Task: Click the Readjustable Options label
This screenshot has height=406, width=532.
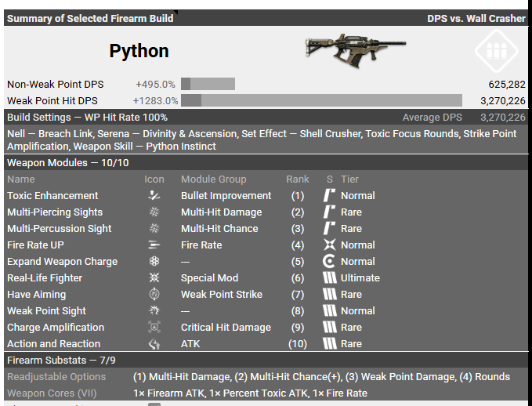Action: point(56,377)
